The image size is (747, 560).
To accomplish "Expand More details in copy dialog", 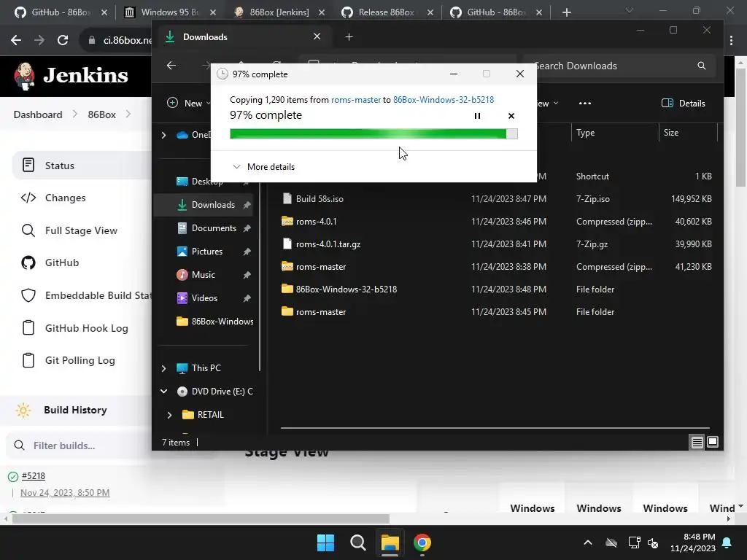I will coord(263,167).
